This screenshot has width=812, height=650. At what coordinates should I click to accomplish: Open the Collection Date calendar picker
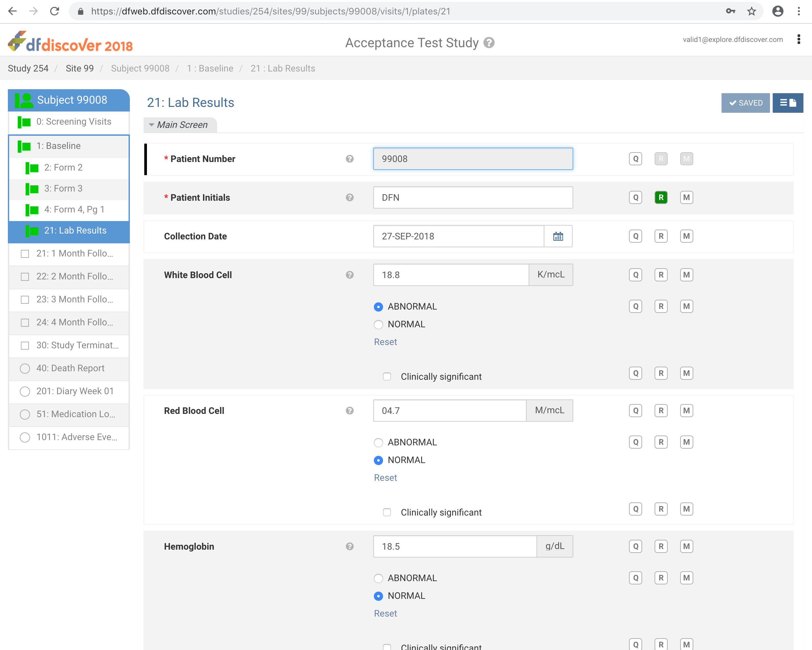pos(558,236)
